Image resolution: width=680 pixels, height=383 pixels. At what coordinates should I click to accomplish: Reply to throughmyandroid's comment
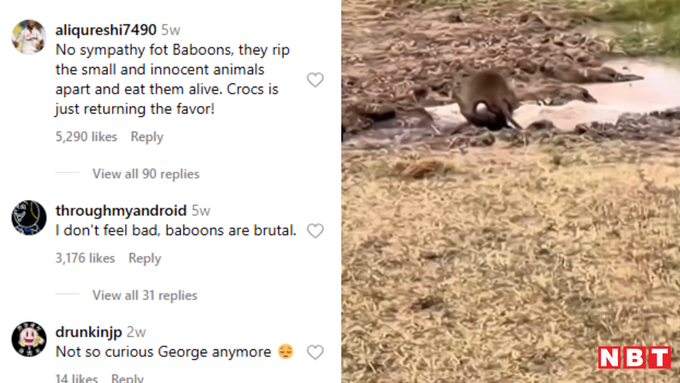[x=145, y=259]
